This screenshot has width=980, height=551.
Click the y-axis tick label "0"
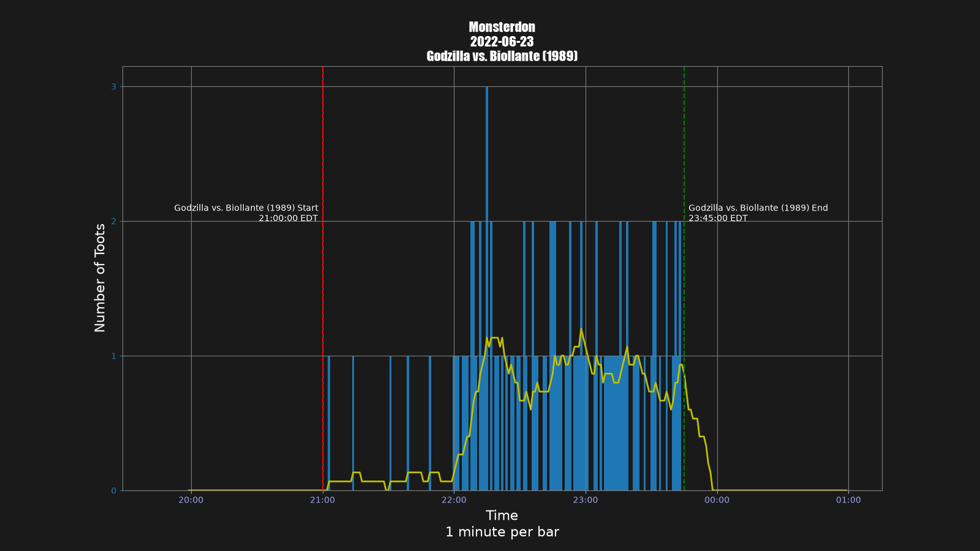pos(113,491)
